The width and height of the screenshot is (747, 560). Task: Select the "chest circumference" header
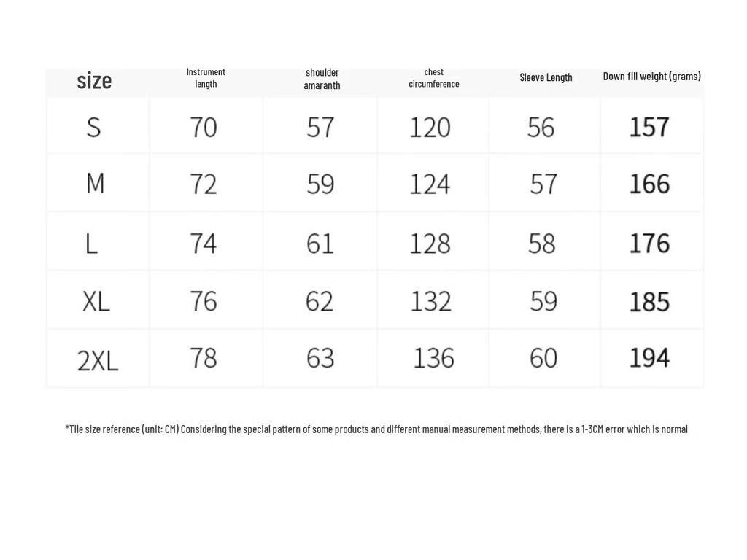[434, 78]
